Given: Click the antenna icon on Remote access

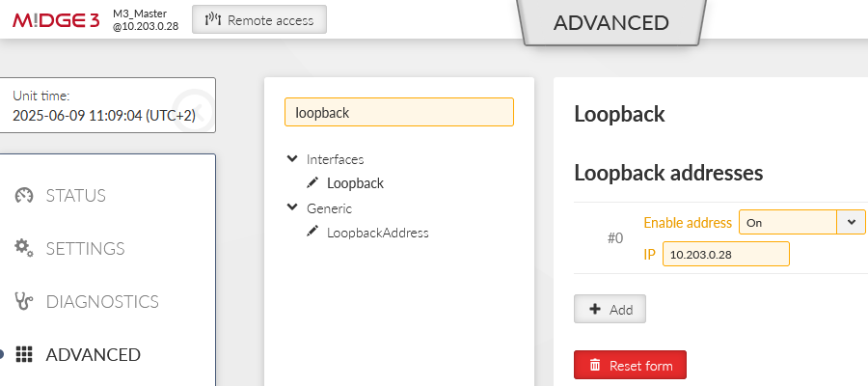Looking at the screenshot, I should point(213,20).
